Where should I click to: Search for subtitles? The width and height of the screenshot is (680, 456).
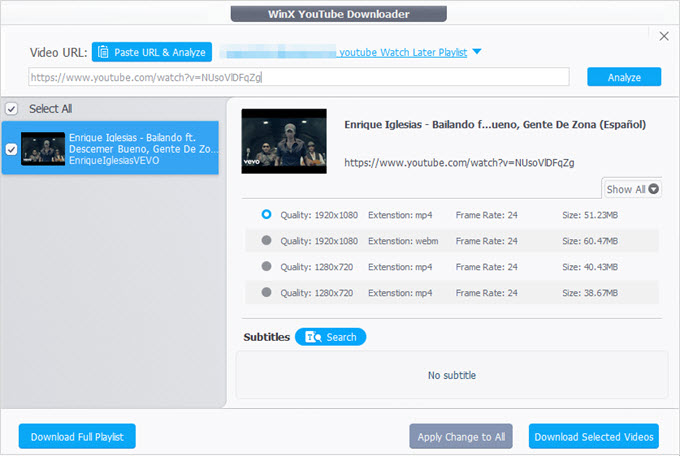pos(330,337)
